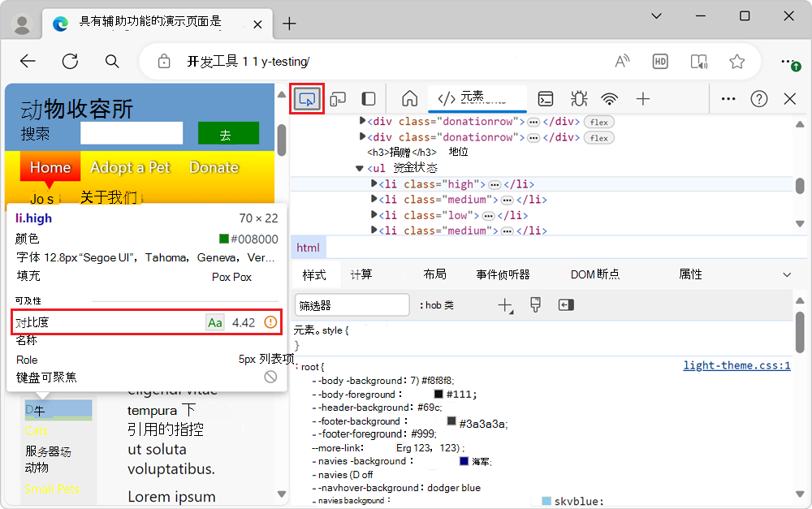This screenshot has height=509, width=812.
Task: Click the #111 body-foreground color swatch
Action: pyautogui.click(x=438, y=394)
